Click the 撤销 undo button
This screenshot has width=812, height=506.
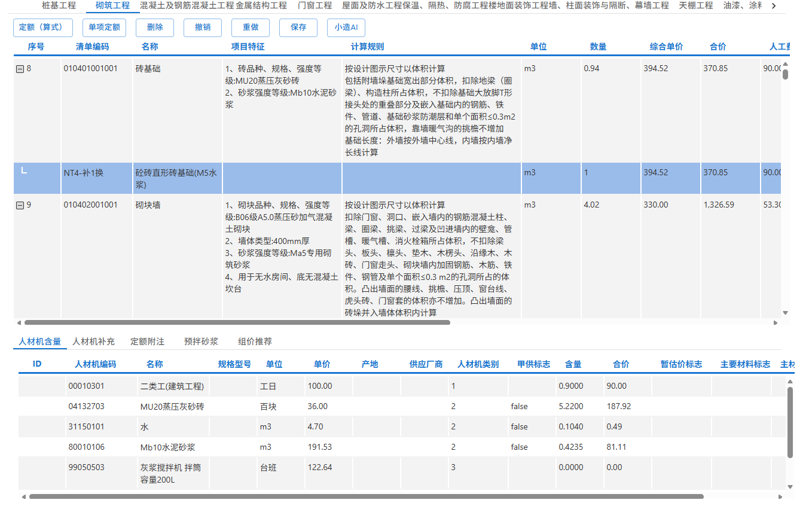pyautogui.click(x=202, y=28)
